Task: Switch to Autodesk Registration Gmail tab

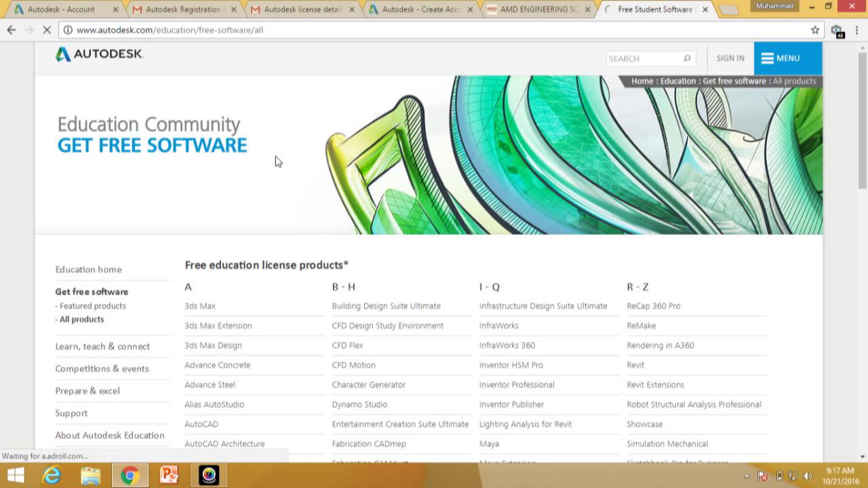Action: tap(178, 9)
